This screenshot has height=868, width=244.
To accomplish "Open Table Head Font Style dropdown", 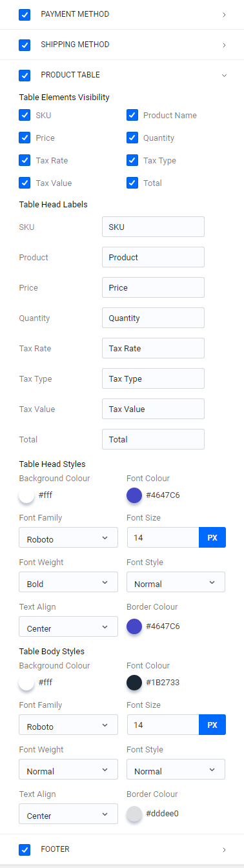I will (176, 583).
